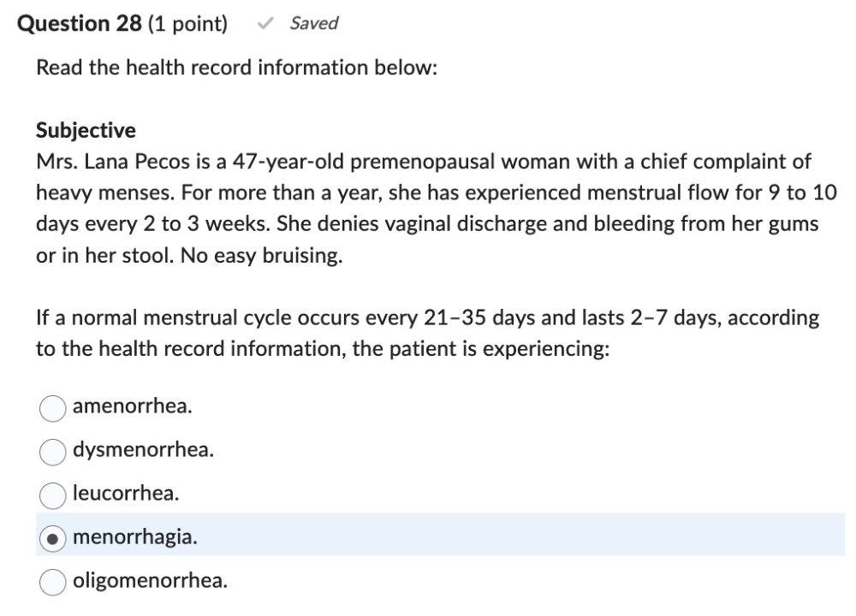The width and height of the screenshot is (856, 616).
Task: Click the Saved checkmark icon
Action: (x=265, y=24)
